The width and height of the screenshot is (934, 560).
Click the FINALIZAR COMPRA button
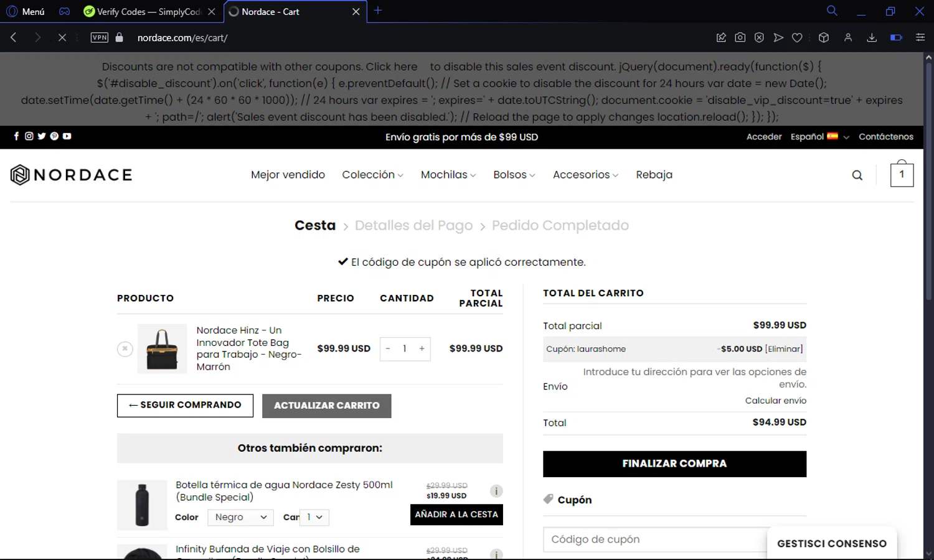click(674, 464)
